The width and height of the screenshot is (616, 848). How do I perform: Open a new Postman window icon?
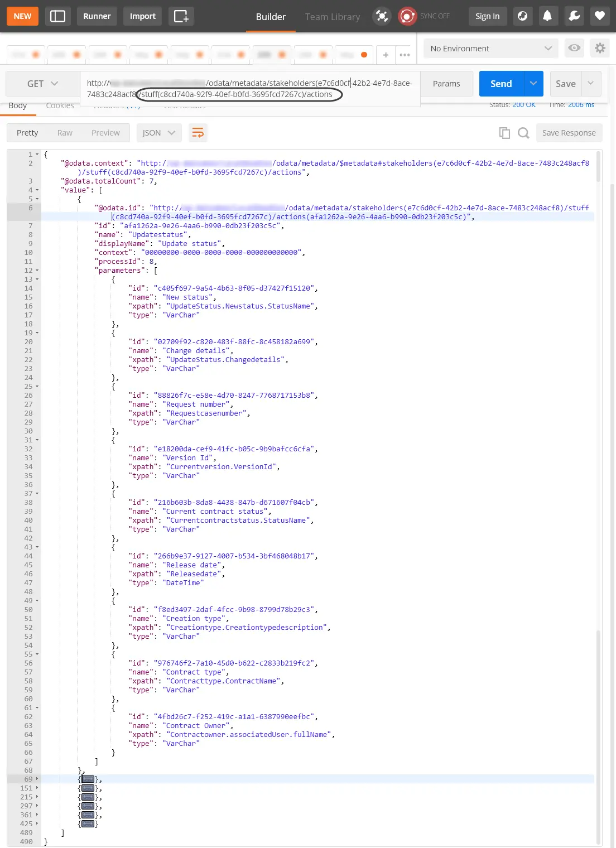pos(181,16)
